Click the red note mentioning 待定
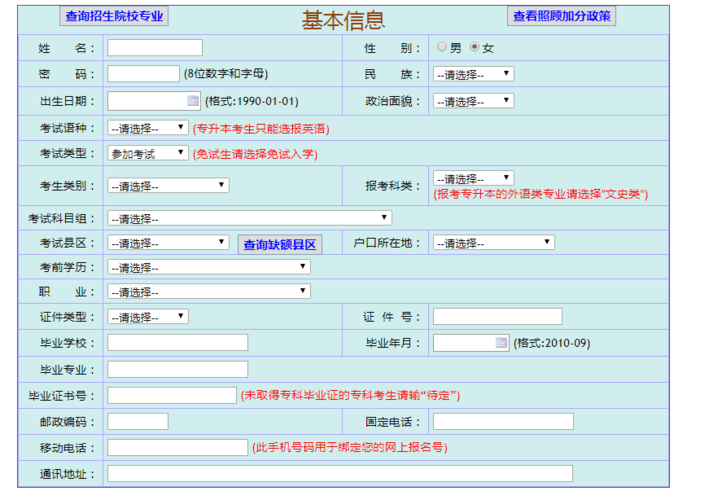 [x=350, y=396]
